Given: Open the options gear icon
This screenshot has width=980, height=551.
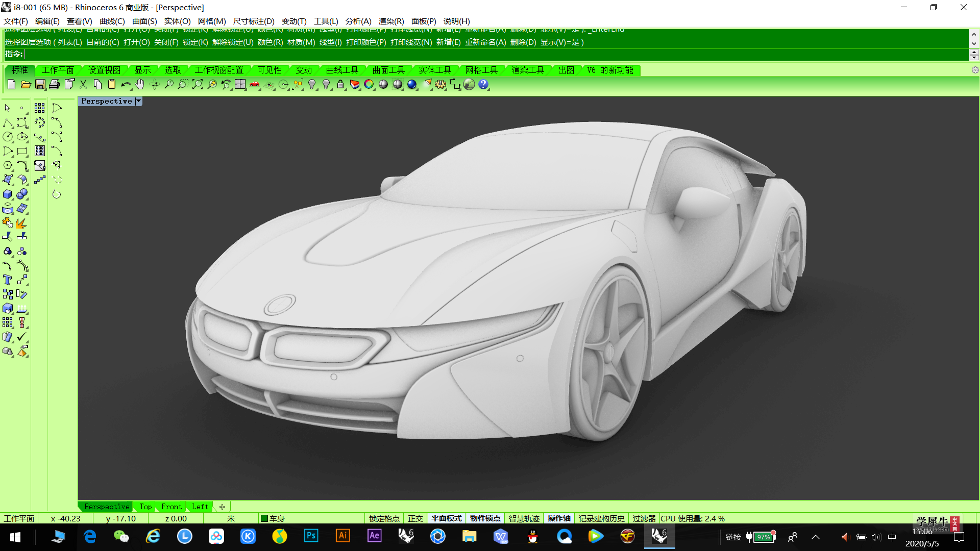Looking at the screenshot, I should [440, 85].
